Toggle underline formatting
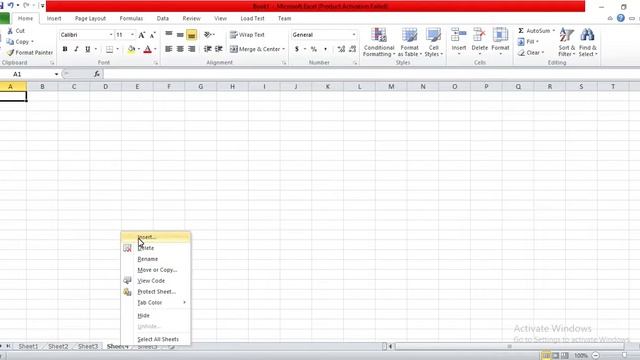 coord(87,49)
